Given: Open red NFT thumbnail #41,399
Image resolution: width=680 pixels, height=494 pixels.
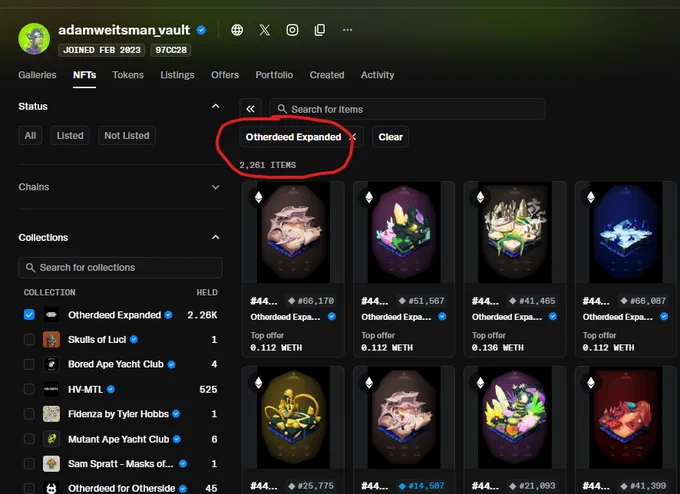Looking at the screenshot, I should (x=626, y=417).
